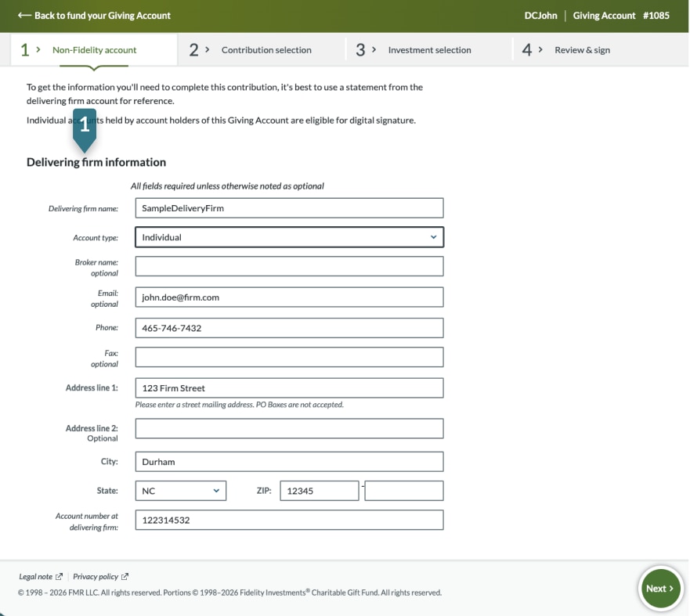The image size is (690, 616).
Task: Open the Legal note link
Action: pos(36,576)
